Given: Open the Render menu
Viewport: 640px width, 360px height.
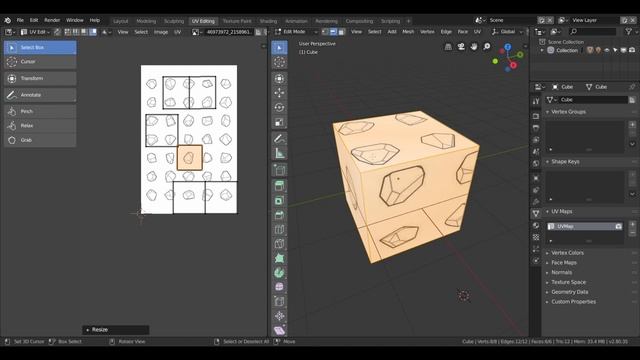Looking at the screenshot, I should click(52, 20).
